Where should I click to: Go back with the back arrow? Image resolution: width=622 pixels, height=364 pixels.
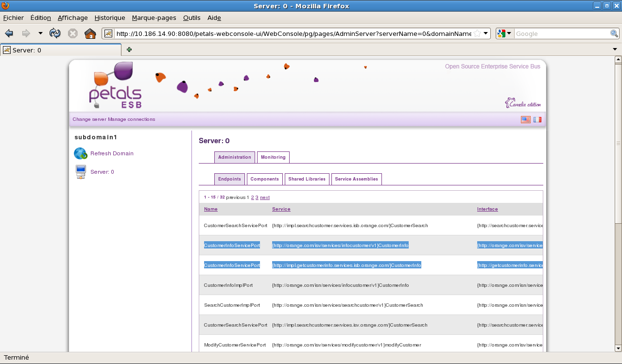point(9,33)
